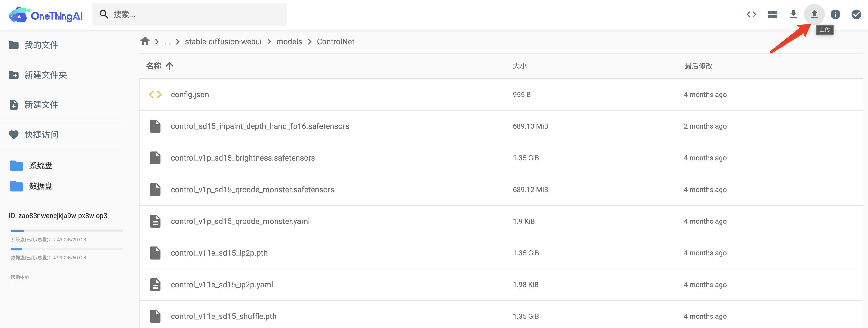Screen dimensions: 868x328
Task: Go to home folder breadcrumb icon
Action: [145, 41]
